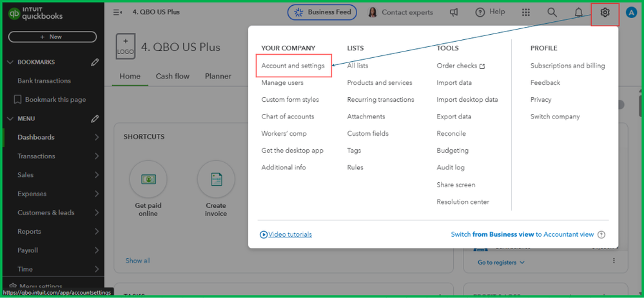Switch to the Planner tab
The image size is (644, 298).
pos(218,76)
